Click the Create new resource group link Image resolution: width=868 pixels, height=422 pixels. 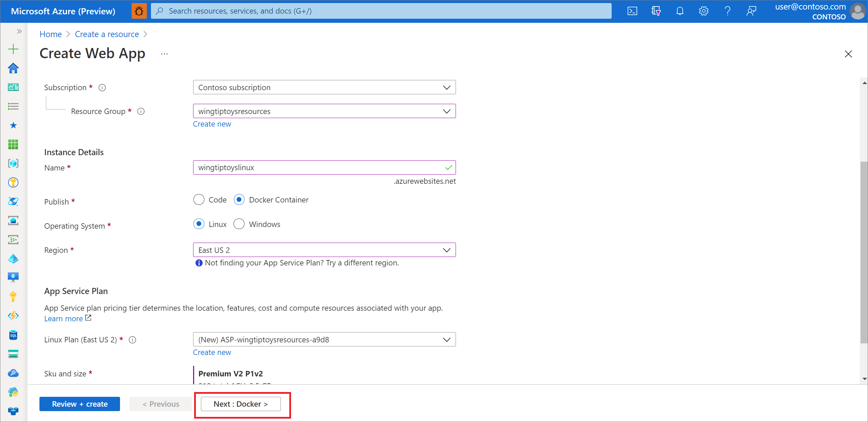pos(211,124)
